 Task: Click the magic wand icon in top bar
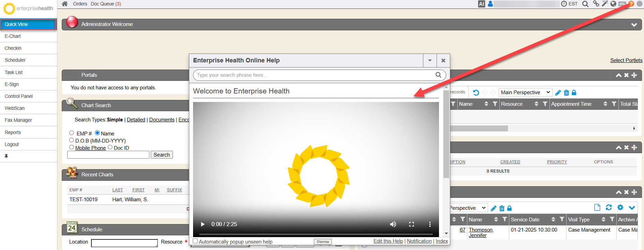pyautogui.click(x=605, y=4)
